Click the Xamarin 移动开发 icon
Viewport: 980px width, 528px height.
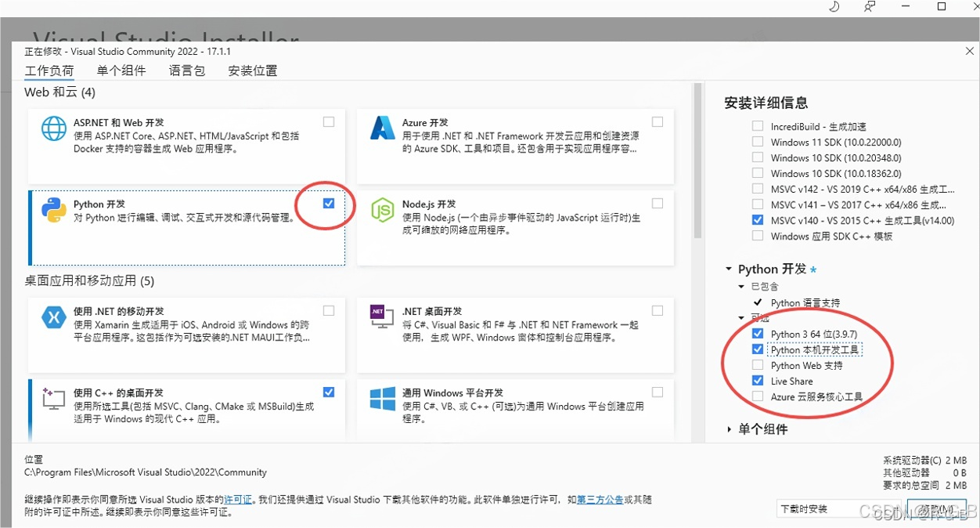pos(52,318)
